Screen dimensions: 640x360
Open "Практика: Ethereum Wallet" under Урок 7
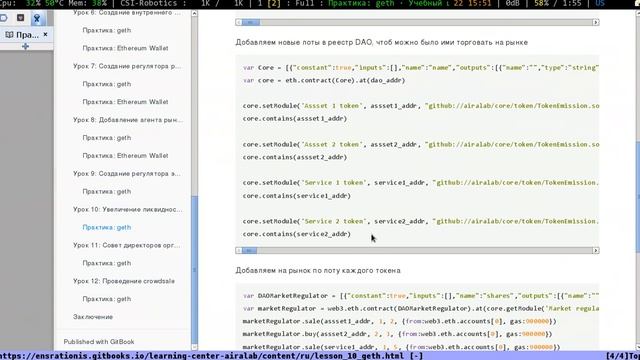[x=125, y=102]
